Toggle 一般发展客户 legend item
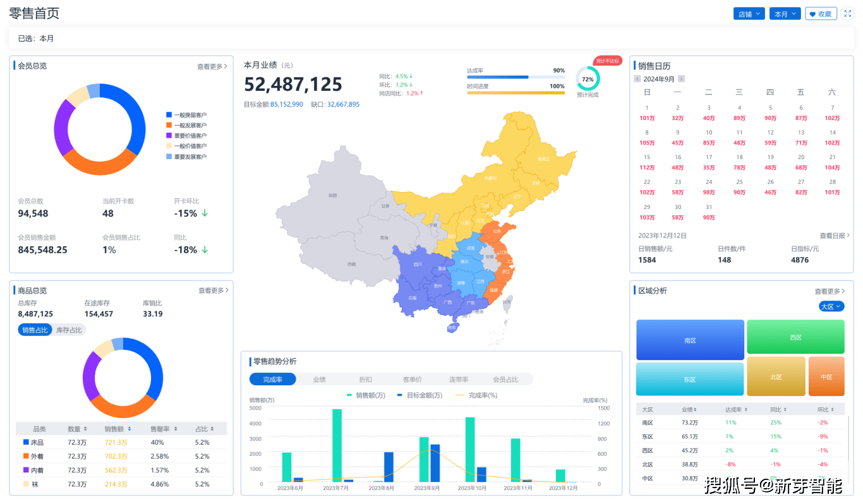 tap(186, 125)
